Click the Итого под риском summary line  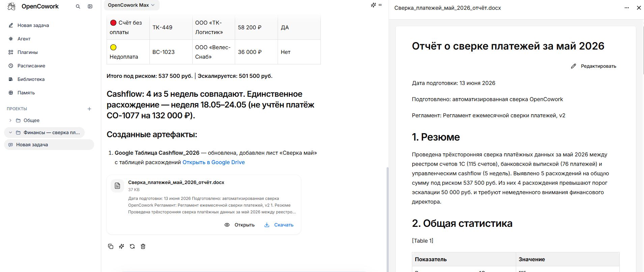click(x=190, y=76)
